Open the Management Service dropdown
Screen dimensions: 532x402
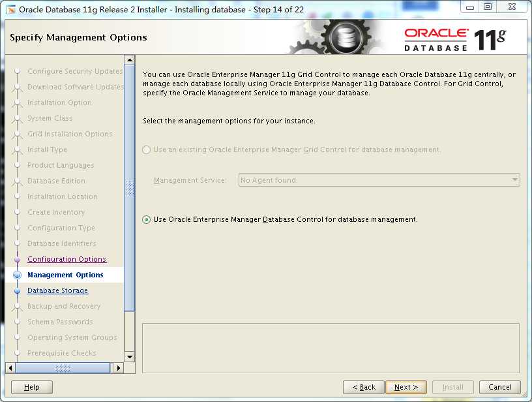[379, 180]
